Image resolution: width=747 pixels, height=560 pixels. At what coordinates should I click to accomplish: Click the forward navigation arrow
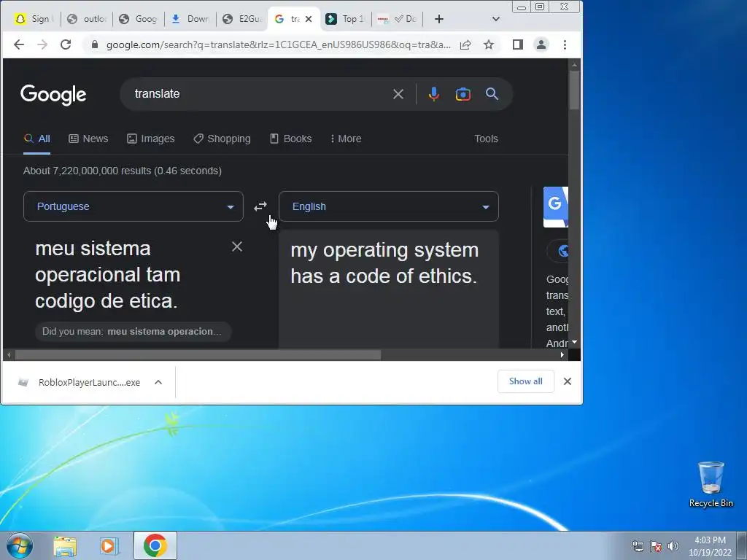click(42, 44)
